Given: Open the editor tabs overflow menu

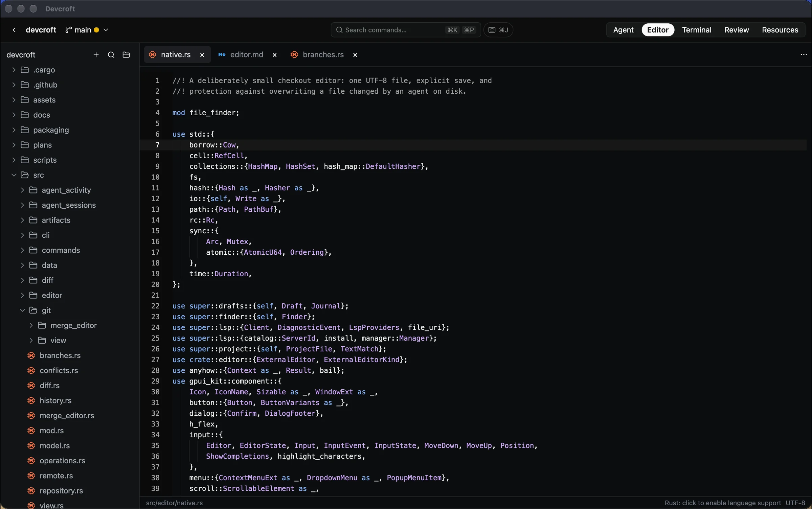Looking at the screenshot, I should [x=804, y=54].
